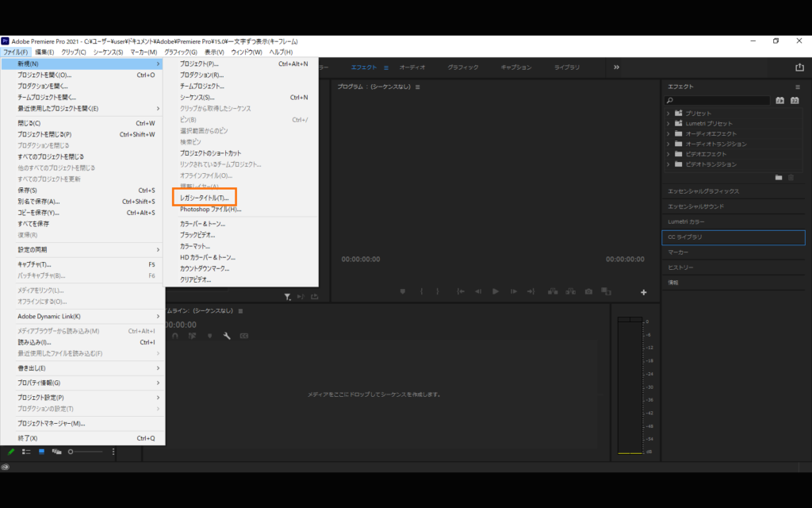Open the 書き出し(E) submenu
The width and height of the screenshot is (812, 508).
tap(82, 368)
